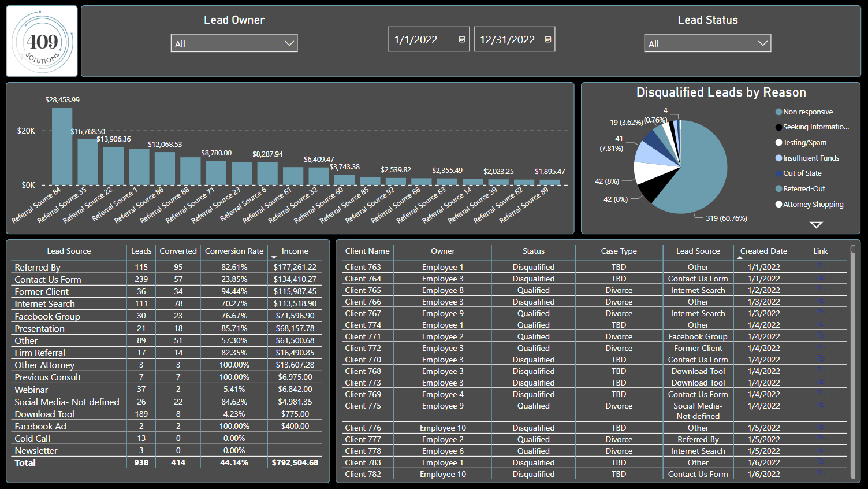Click the income value $177,261.22
868x489 pixels.
click(295, 267)
